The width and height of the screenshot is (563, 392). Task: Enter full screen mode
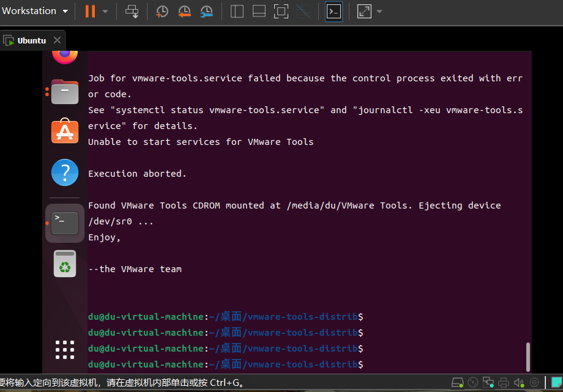(x=281, y=12)
